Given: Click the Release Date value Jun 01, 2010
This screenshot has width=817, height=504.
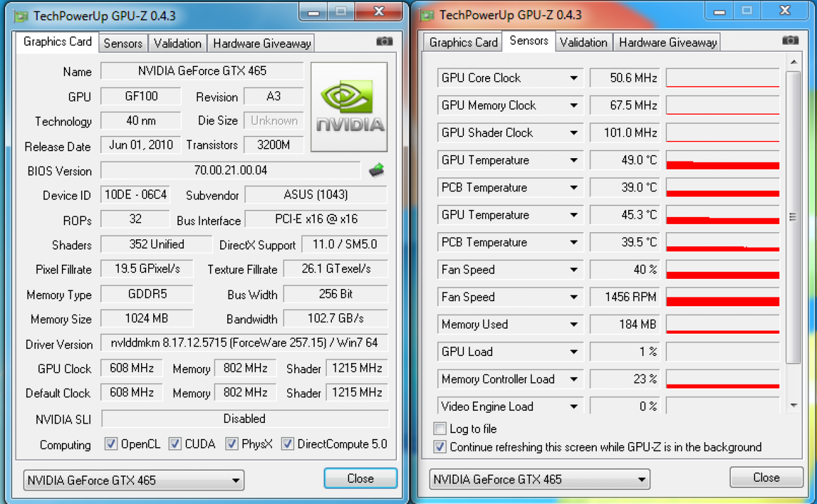Looking at the screenshot, I should (x=141, y=145).
